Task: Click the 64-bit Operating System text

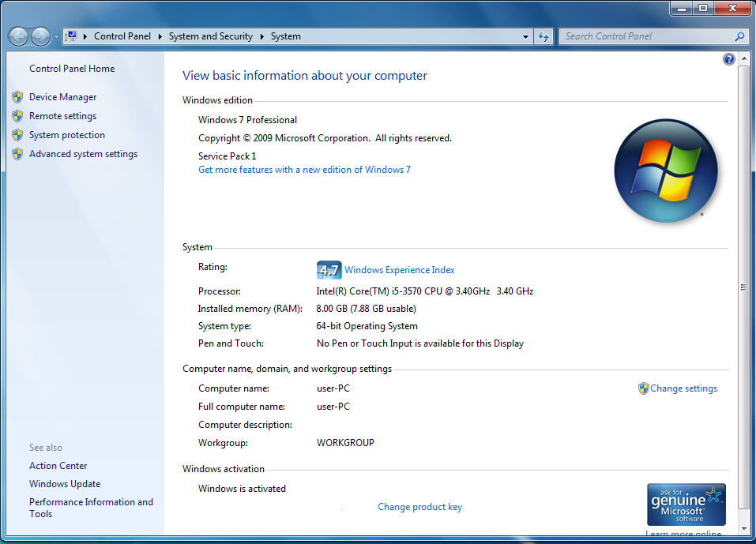Action: click(x=367, y=326)
